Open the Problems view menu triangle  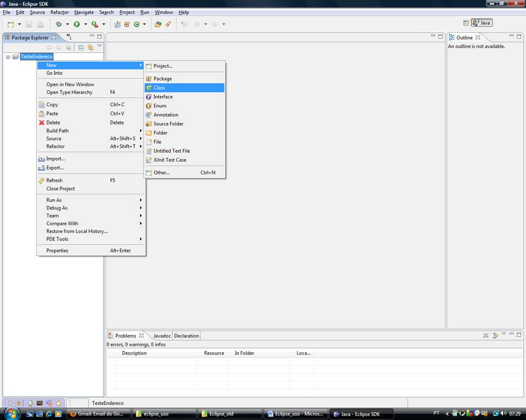(504, 334)
